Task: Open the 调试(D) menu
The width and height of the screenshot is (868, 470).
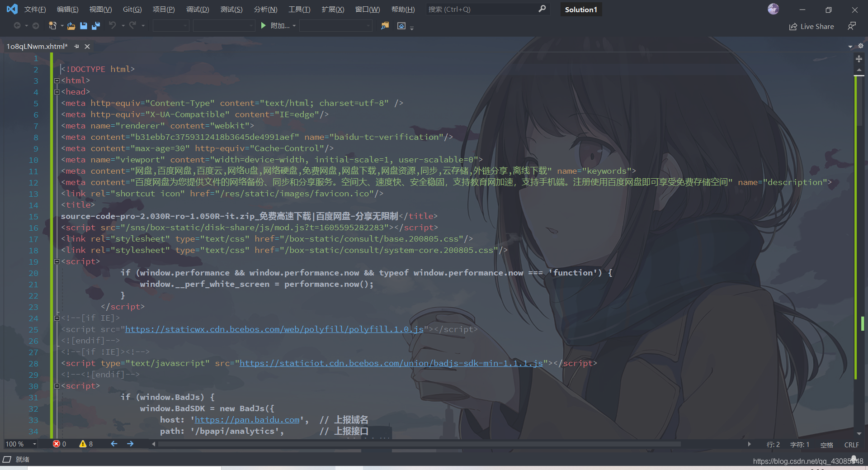Action: tap(198, 9)
